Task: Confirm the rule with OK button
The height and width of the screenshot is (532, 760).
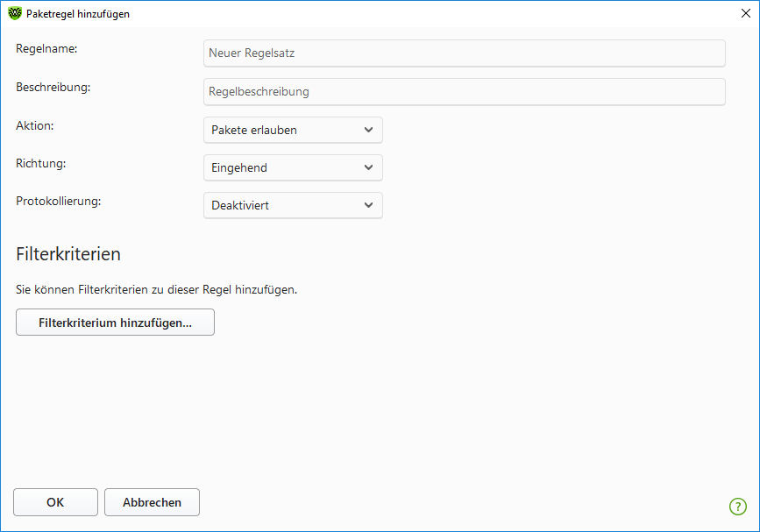Action: pyautogui.click(x=55, y=502)
